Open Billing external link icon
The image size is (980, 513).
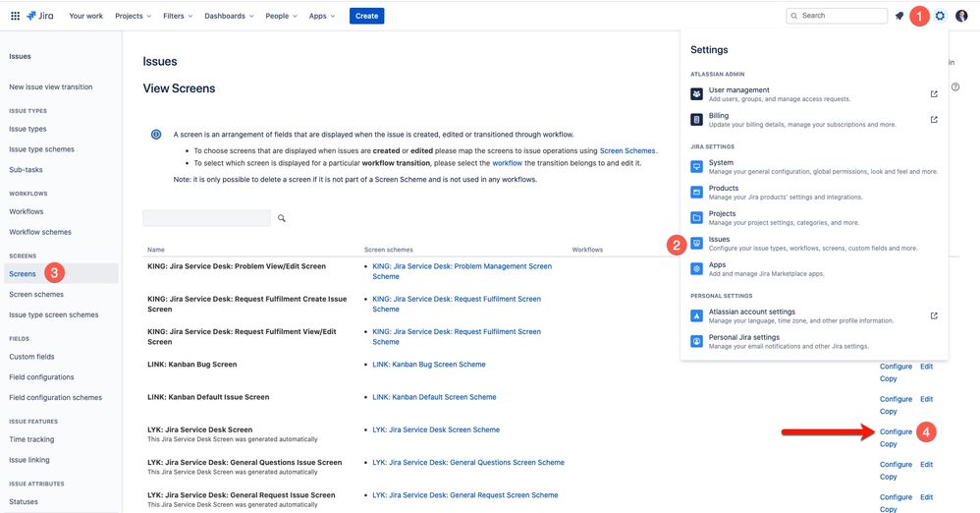[x=934, y=120]
